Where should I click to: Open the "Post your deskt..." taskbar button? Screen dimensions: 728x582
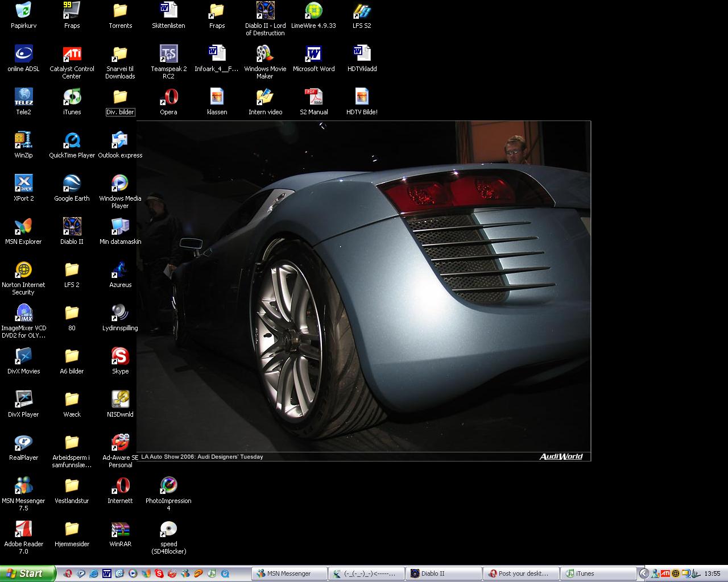point(520,573)
